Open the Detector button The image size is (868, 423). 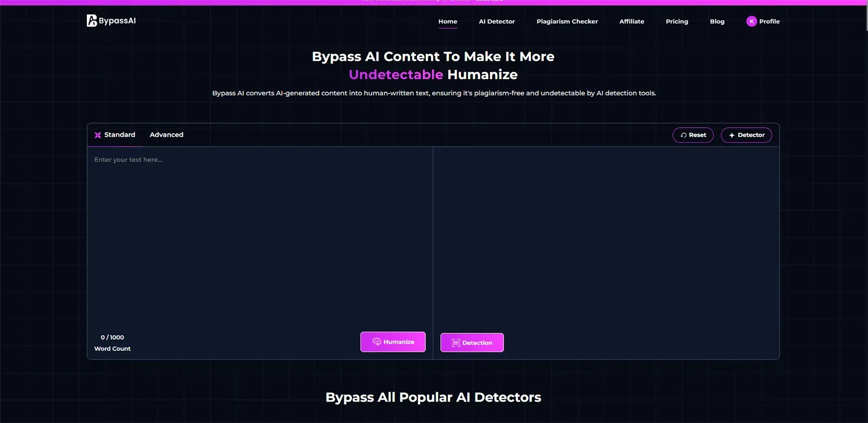[746, 135]
